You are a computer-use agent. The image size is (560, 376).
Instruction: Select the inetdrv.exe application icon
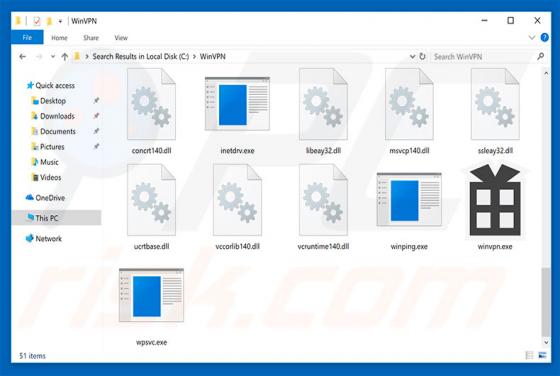pos(237,104)
